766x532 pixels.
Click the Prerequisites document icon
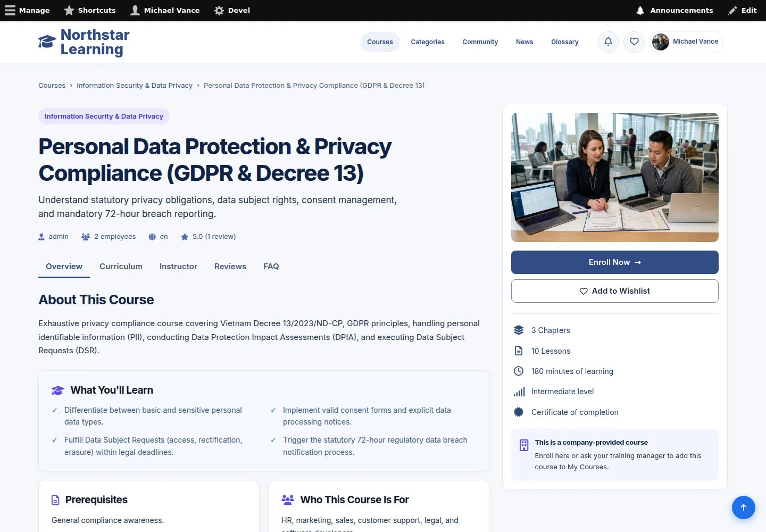pos(55,500)
